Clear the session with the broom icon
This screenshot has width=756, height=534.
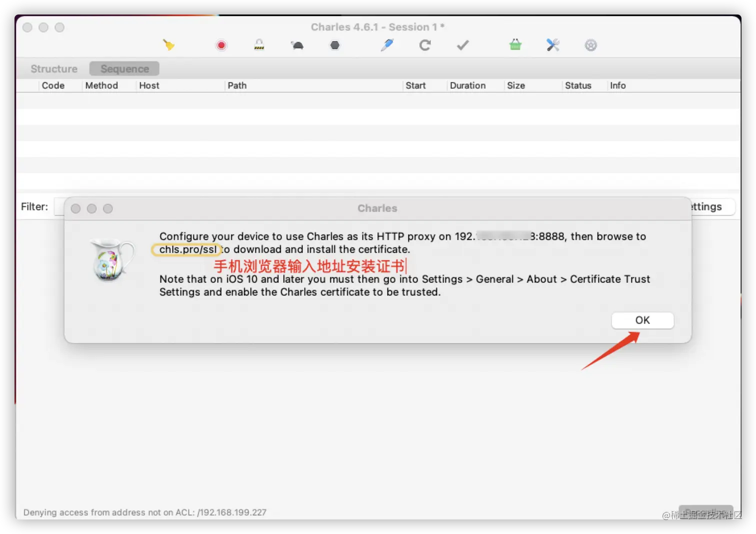point(168,45)
